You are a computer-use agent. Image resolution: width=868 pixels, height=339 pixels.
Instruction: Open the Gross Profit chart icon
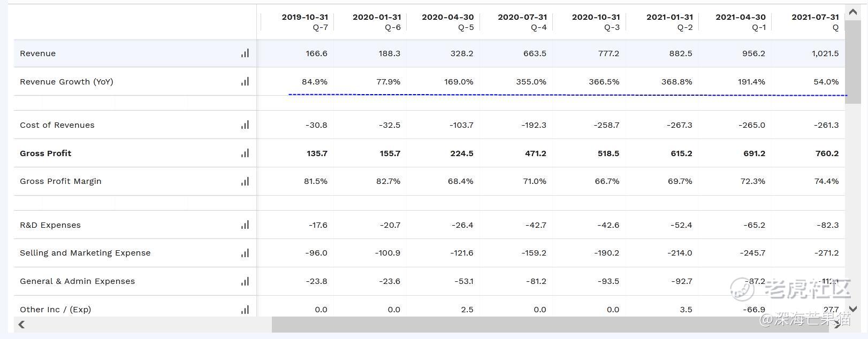(x=245, y=153)
